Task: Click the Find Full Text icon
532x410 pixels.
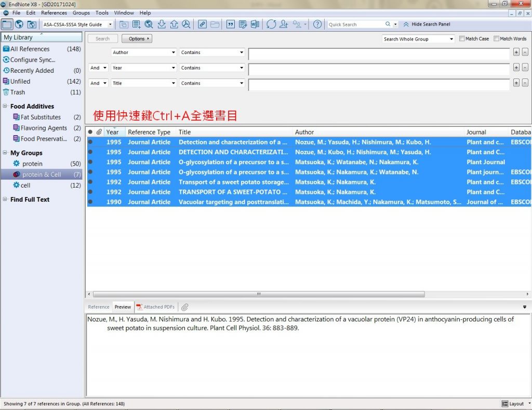Action: (186, 24)
